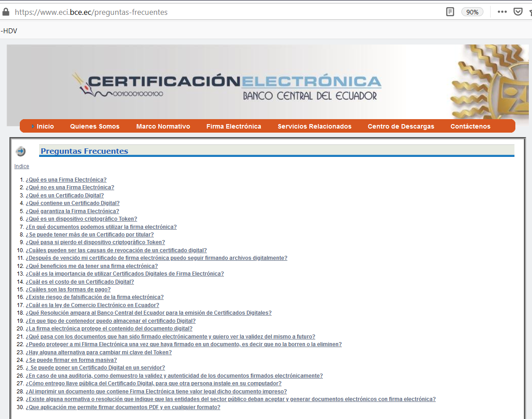Viewport: 532px width, 419px height.
Task: Click the globe icon beside Preguntas Frecuentes
Action: [20, 151]
